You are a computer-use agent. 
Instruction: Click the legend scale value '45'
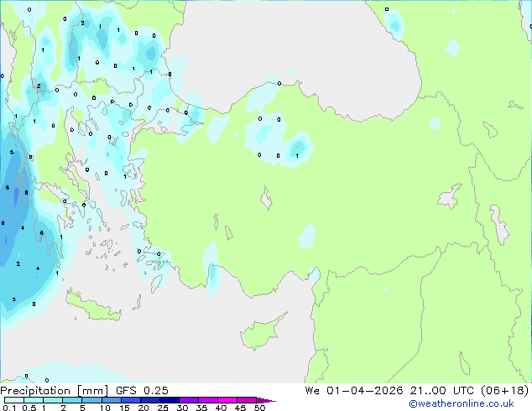240,408
